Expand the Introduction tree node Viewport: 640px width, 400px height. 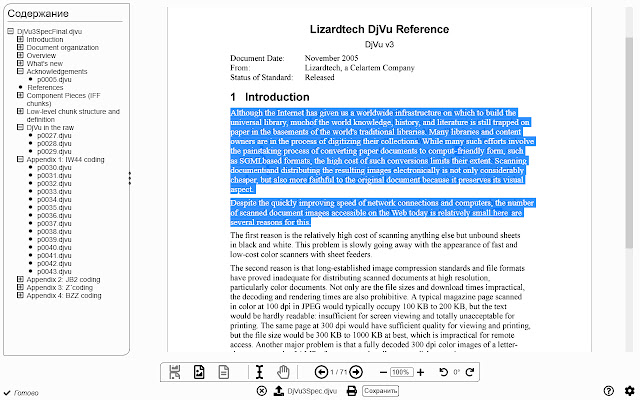click(20, 39)
